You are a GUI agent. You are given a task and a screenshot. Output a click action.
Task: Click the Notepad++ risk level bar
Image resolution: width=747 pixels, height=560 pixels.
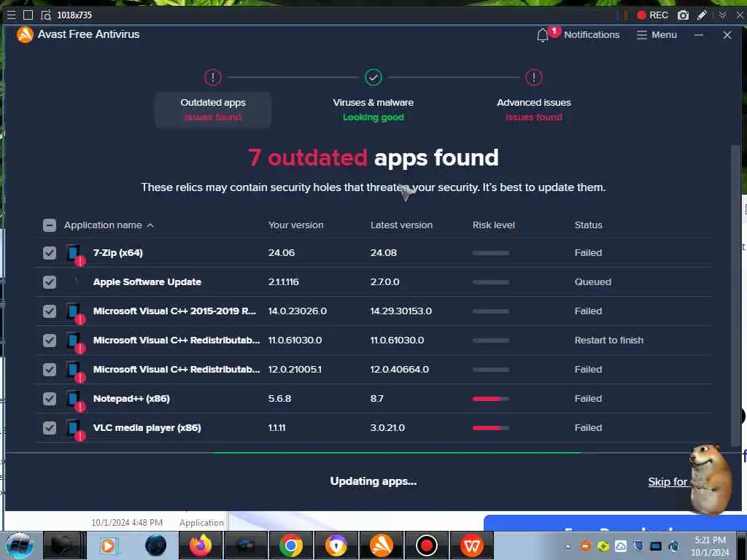coord(491,399)
